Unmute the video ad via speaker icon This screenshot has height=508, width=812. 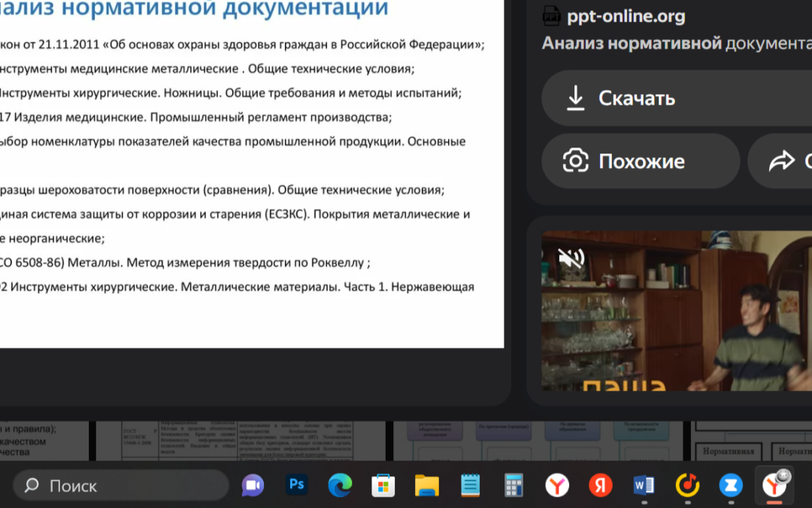571,257
